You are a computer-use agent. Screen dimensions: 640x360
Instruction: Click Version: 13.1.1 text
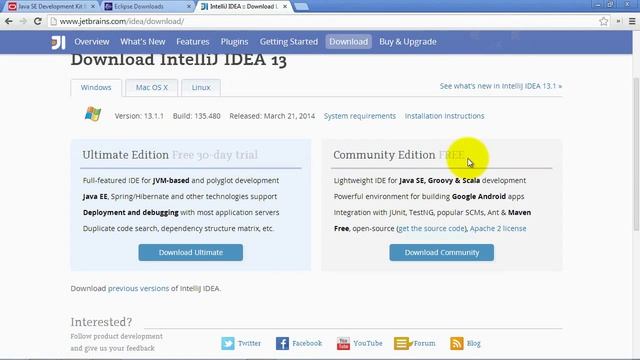(x=139, y=116)
